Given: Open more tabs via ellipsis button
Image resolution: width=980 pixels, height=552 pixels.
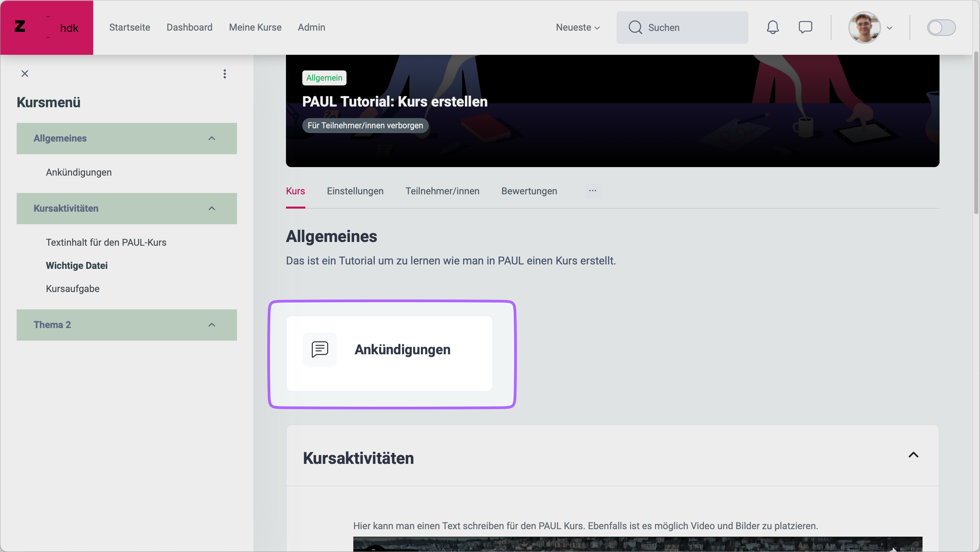Looking at the screenshot, I should (x=592, y=191).
